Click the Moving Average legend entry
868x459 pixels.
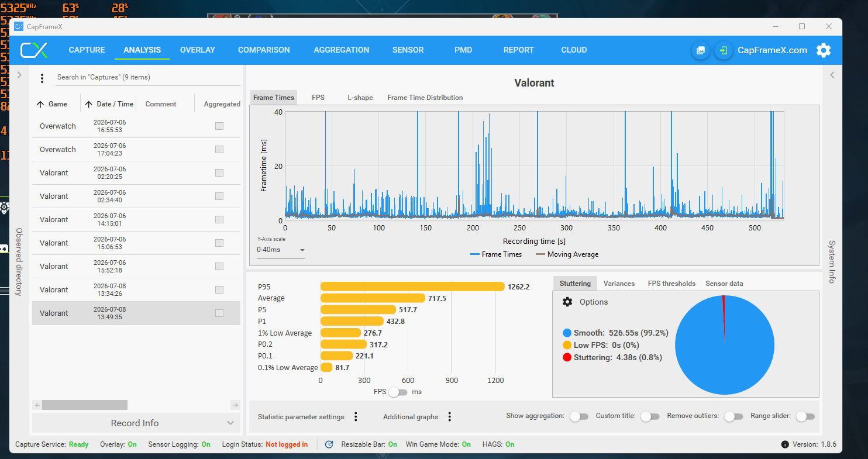[567, 254]
